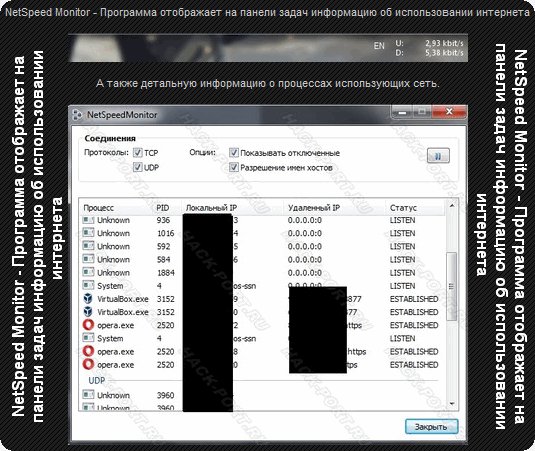Screen dimensions: 535x451
Task: Uncheck Разрешение имен хостов option
Action: point(234,167)
